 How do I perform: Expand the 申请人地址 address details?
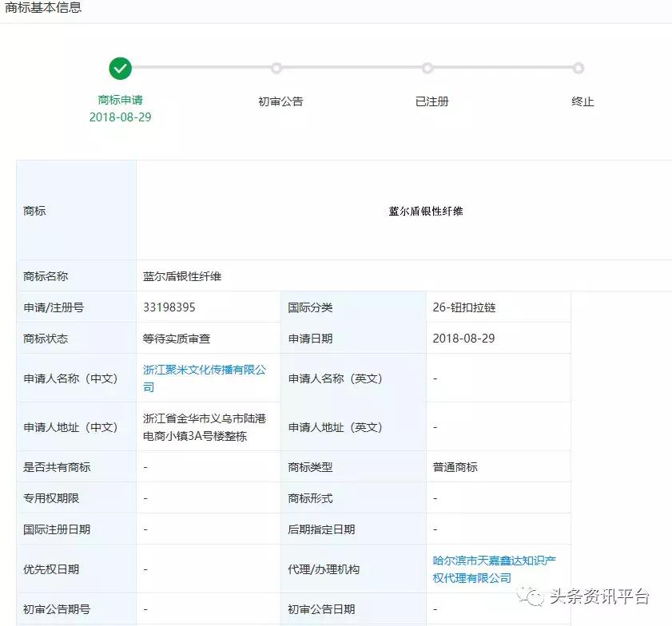(208, 426)
